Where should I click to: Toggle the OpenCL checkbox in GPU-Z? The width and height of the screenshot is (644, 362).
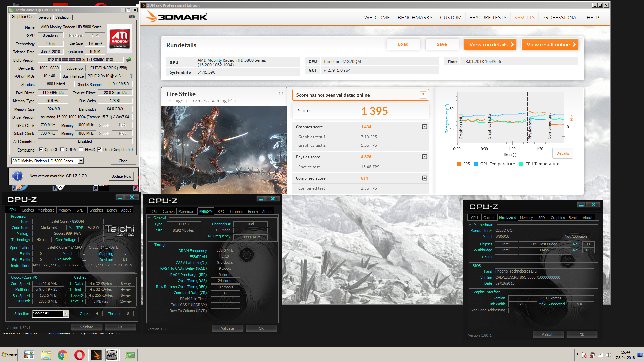click(x=41, y=150)
